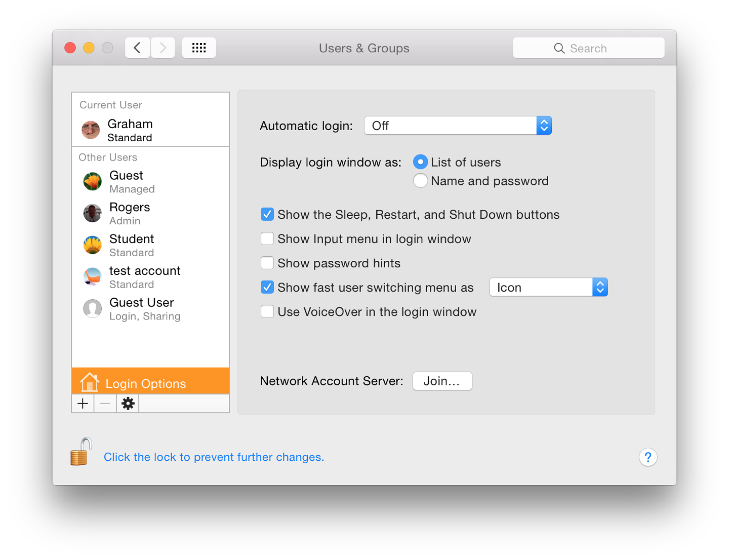Click the Login Options house icon

[x=90, y=382]
